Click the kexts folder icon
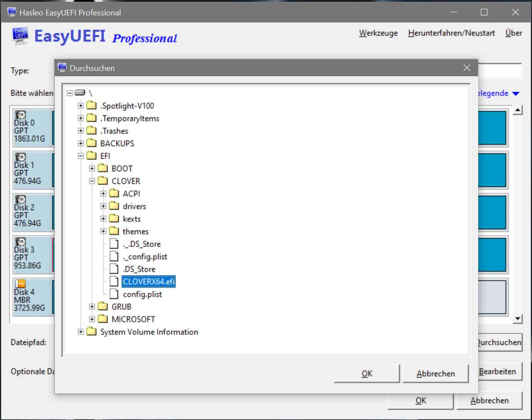The width and height of the screenshot is (532, 420). (114, 219)
